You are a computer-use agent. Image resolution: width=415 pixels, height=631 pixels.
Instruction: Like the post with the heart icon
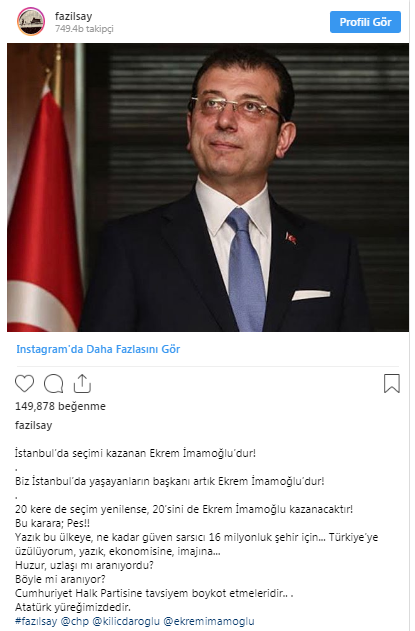25,383
